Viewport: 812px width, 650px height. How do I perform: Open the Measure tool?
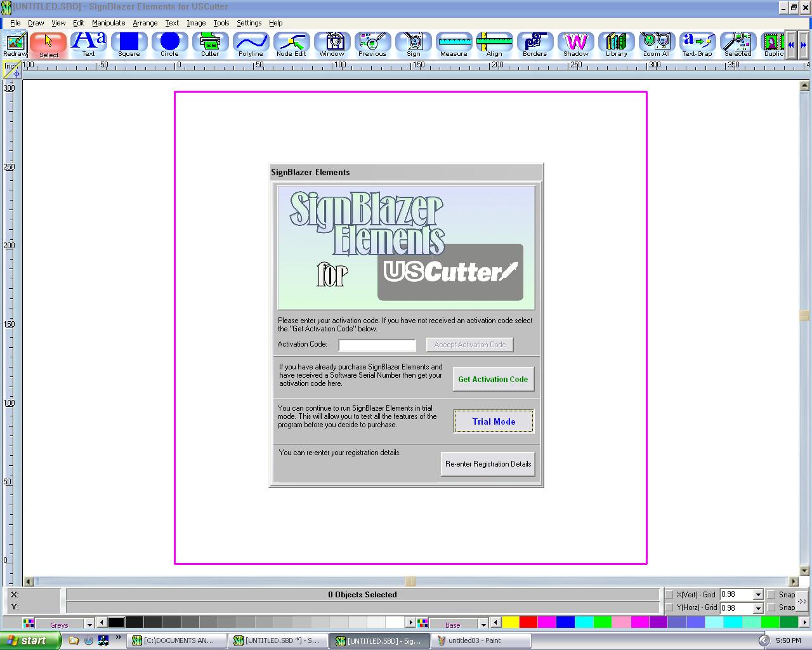click(x=454, y=43)
